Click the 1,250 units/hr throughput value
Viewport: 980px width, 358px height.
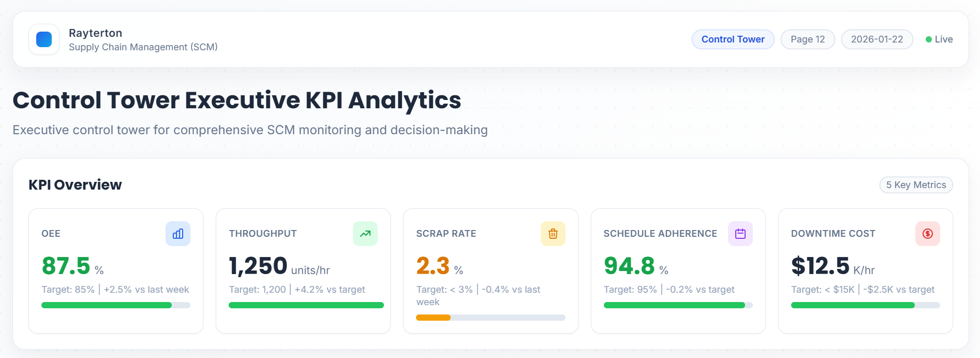(x=258, y=266)
